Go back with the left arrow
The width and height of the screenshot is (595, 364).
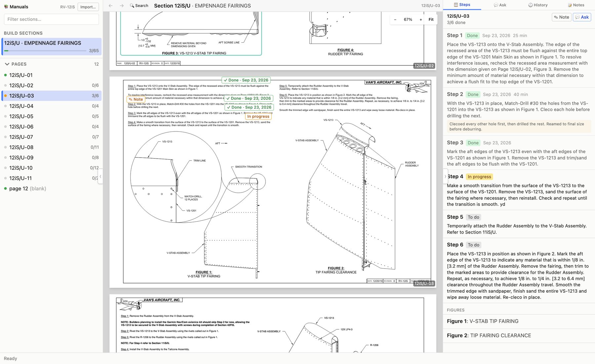click(111, 6)
